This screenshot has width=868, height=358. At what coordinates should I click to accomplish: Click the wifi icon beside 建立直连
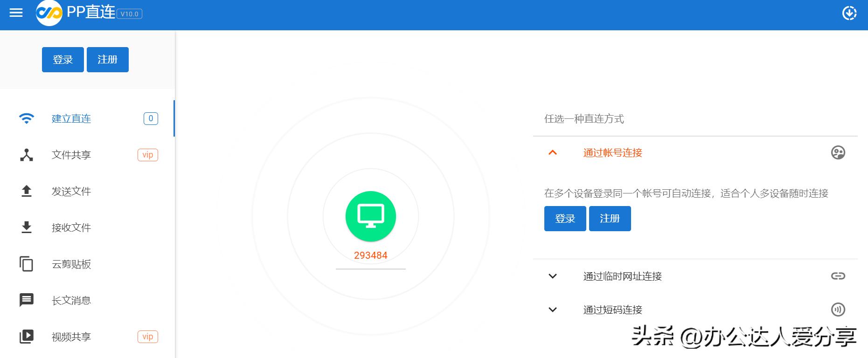[27, 118]
